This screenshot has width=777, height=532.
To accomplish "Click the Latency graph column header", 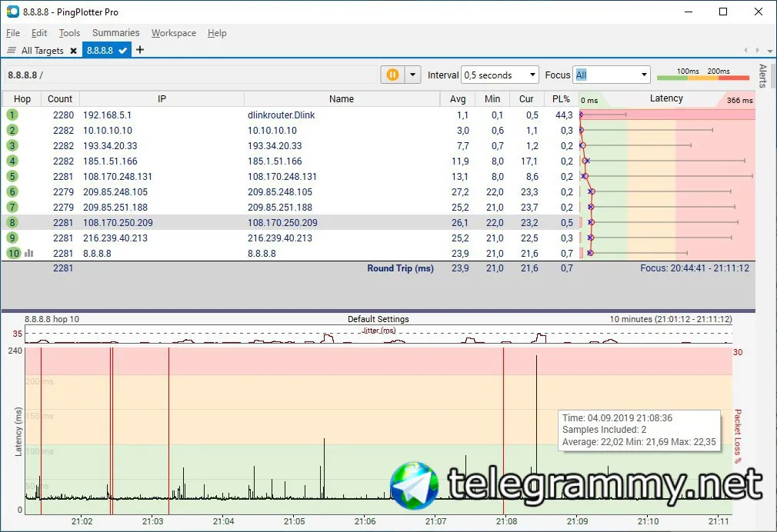I will click(x=666, y=98).
